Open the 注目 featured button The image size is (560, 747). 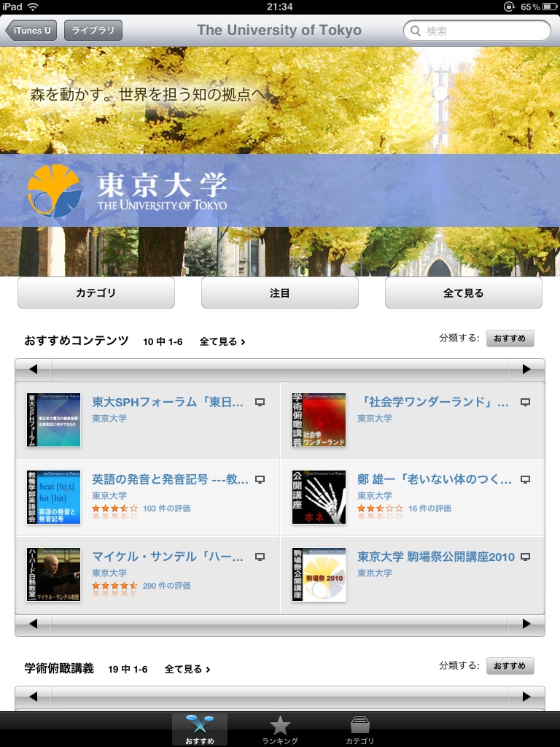pos(280,293)
